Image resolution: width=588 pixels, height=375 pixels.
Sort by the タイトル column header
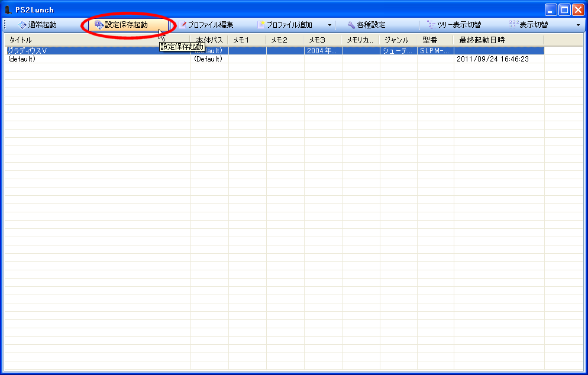pyautogui.click(x=97, y=40)
